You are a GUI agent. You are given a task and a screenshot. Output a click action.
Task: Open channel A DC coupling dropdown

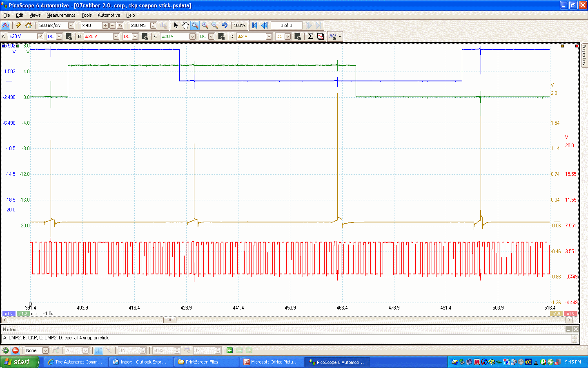(x=59, y=36)
